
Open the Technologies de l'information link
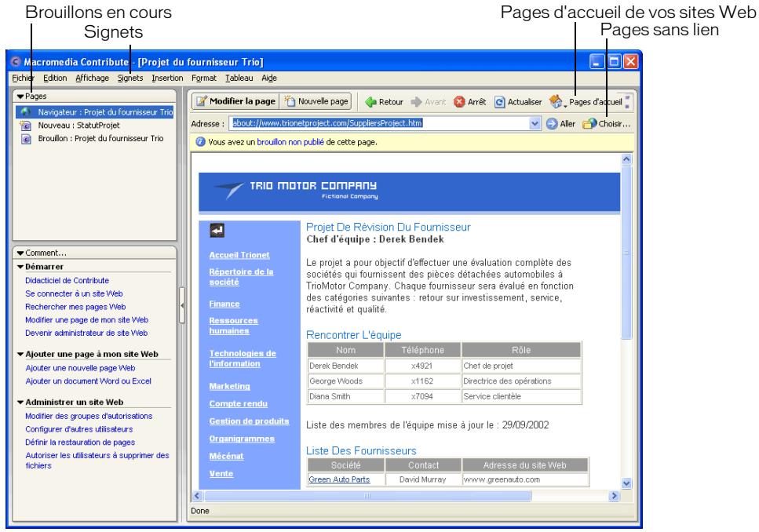243,359
